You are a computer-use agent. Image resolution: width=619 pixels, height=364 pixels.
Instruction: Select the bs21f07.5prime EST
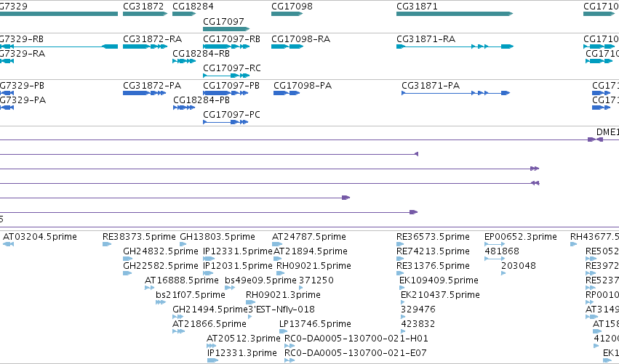(160, 302)
